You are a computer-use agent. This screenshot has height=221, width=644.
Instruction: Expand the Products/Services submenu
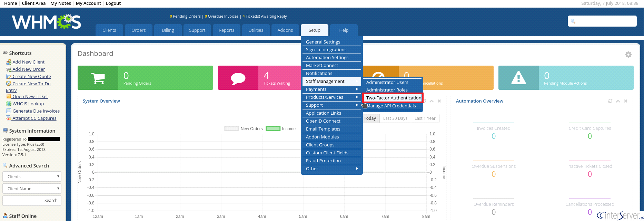(x=331, y=97)
